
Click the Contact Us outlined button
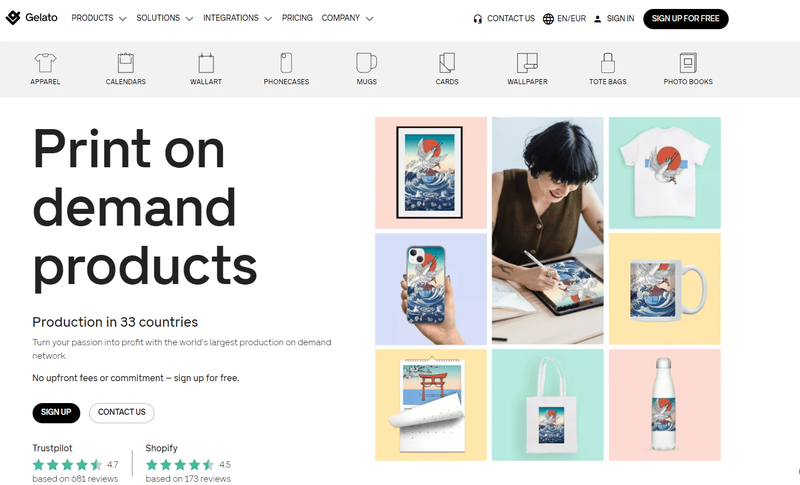[x=121, y=412]
